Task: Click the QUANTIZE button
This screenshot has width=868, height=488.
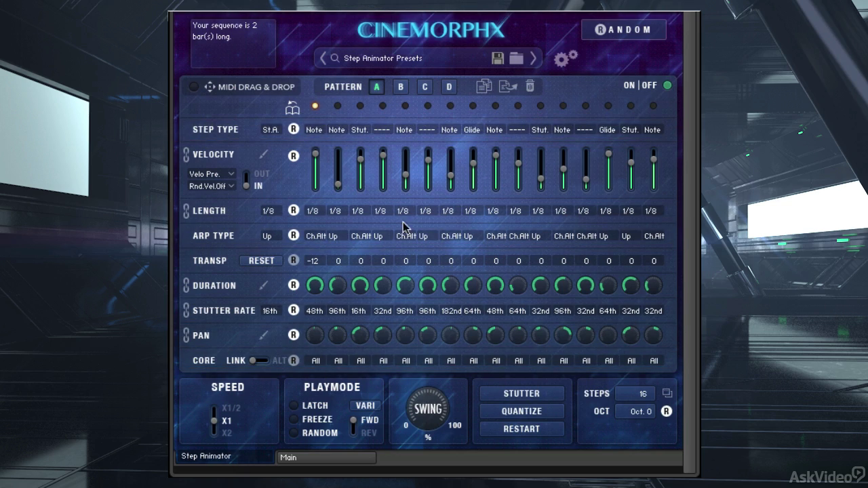Action: pos(521,411)
